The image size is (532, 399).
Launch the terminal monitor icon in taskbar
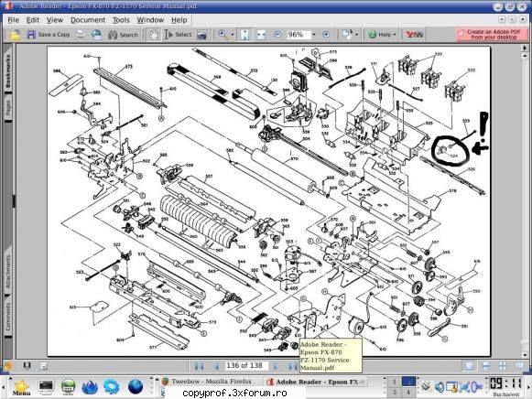(46, 386)
